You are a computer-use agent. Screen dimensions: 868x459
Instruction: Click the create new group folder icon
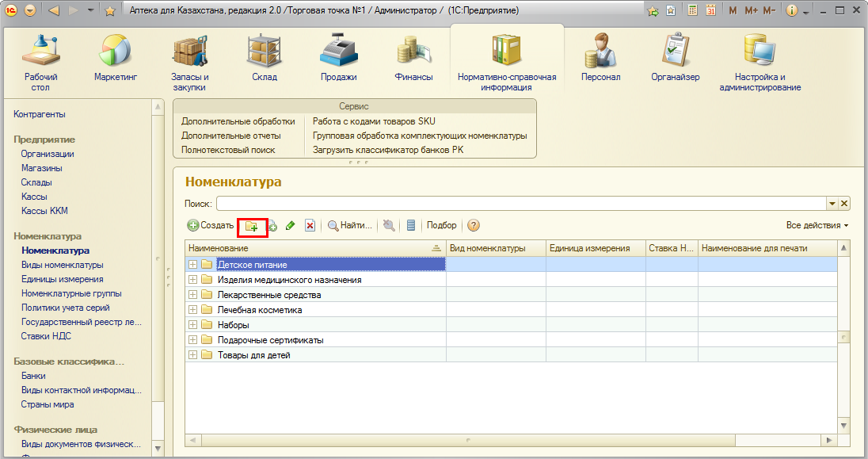pos(252,226)
